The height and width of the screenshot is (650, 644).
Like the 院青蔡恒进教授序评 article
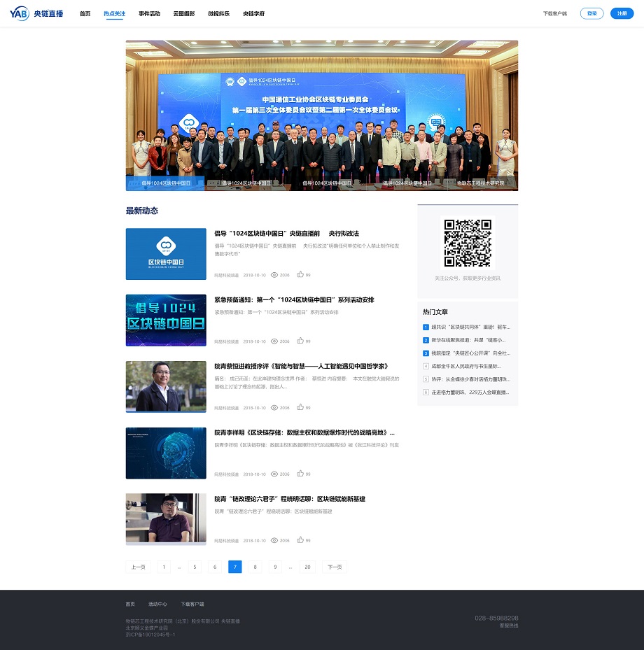300,407
